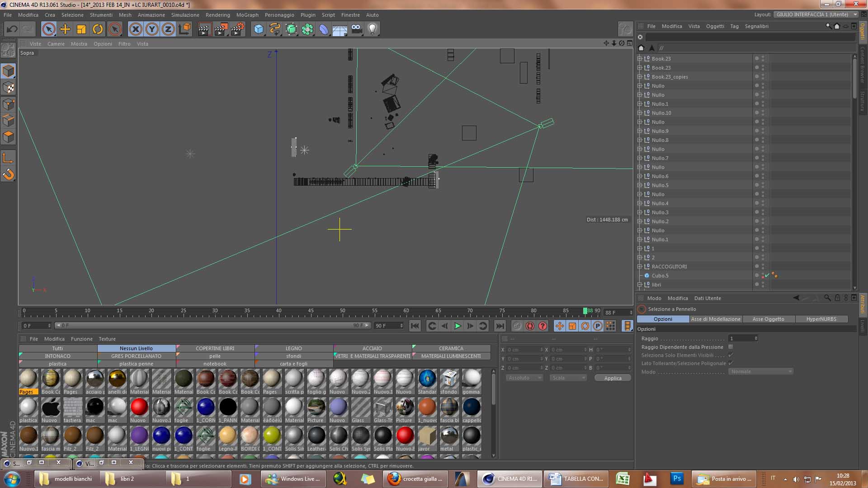Open the MoGraph menu
The image size is (868, 488).
coord(247,15)
